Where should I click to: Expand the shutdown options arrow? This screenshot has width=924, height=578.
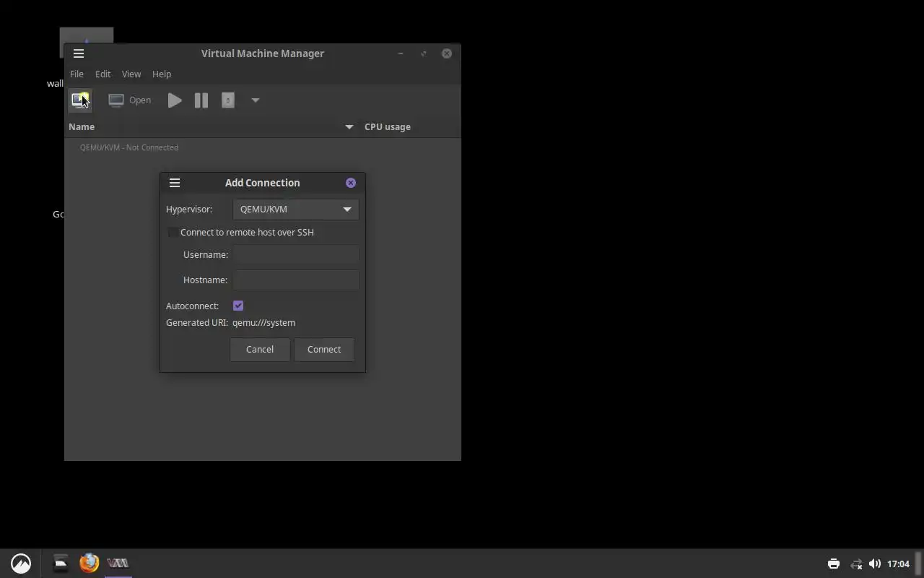coord(255,100)
